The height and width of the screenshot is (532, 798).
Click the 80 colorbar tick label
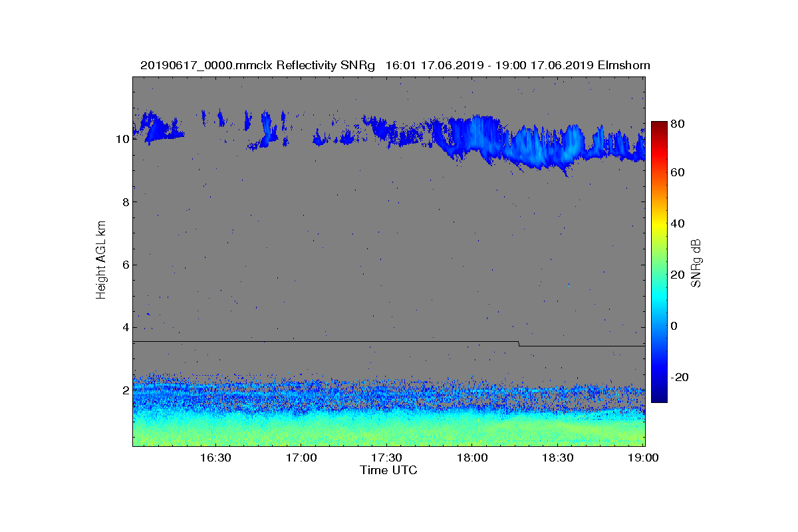[678, 124]
